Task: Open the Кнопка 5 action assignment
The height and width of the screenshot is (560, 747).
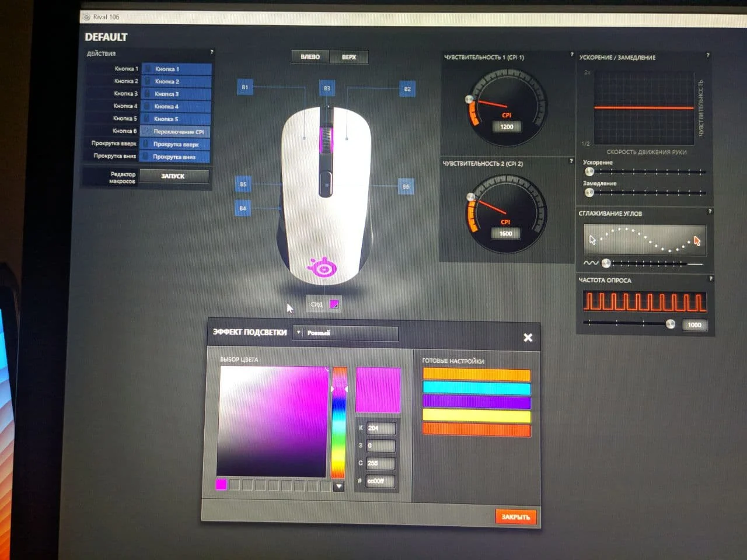Action: (x=176, y=119)
